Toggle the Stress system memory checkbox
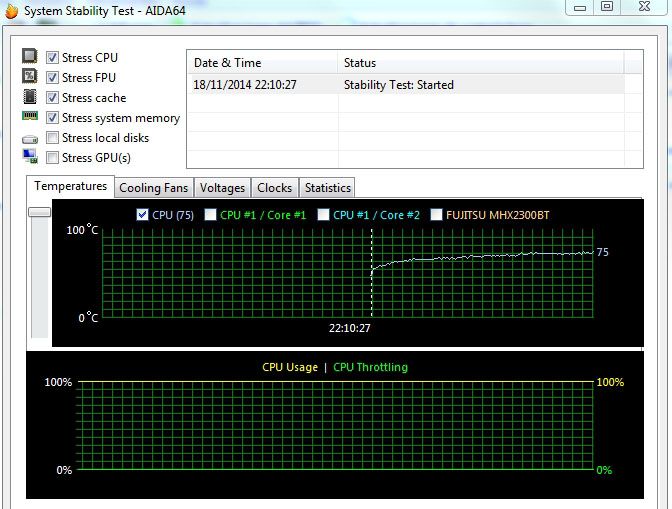The image size is (672, 509). point(52,117)
